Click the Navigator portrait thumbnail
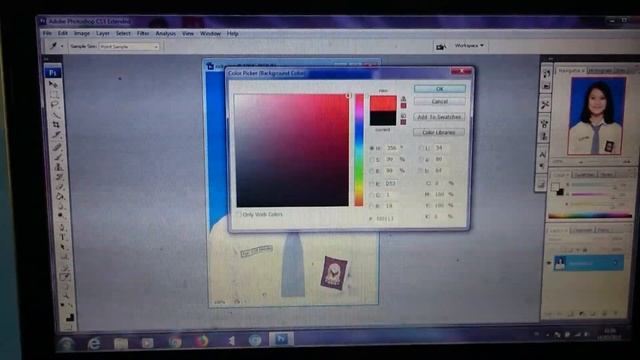This screenshot has width=640, height=360. (x=596, y=116)
